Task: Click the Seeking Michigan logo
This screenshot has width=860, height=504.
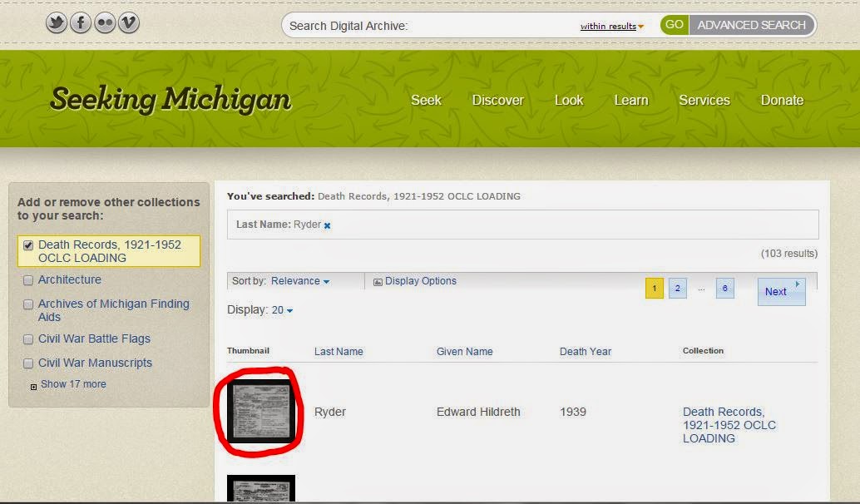Action: click(171, 100)
